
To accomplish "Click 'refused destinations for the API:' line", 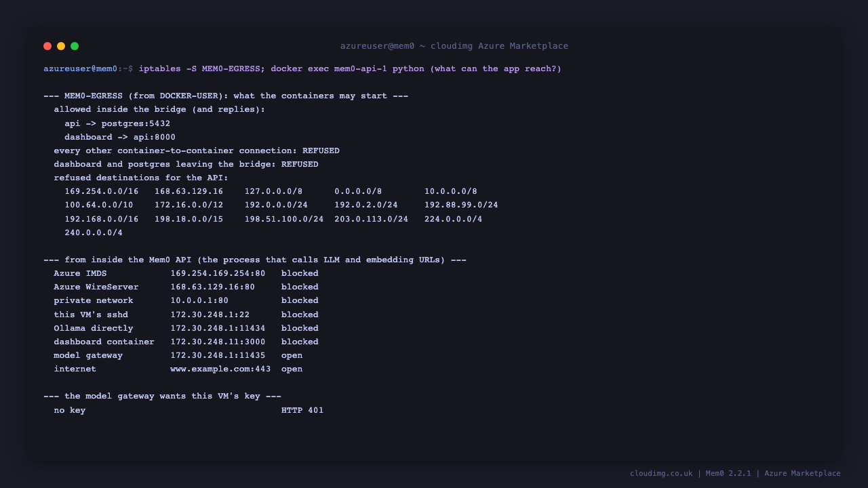I will tap(141, 178).
